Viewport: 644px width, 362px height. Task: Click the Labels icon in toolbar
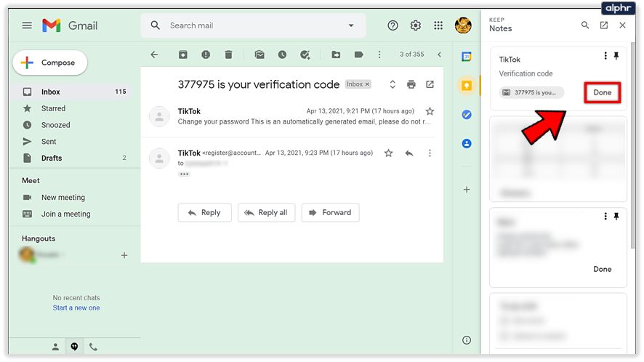(358, 55)
